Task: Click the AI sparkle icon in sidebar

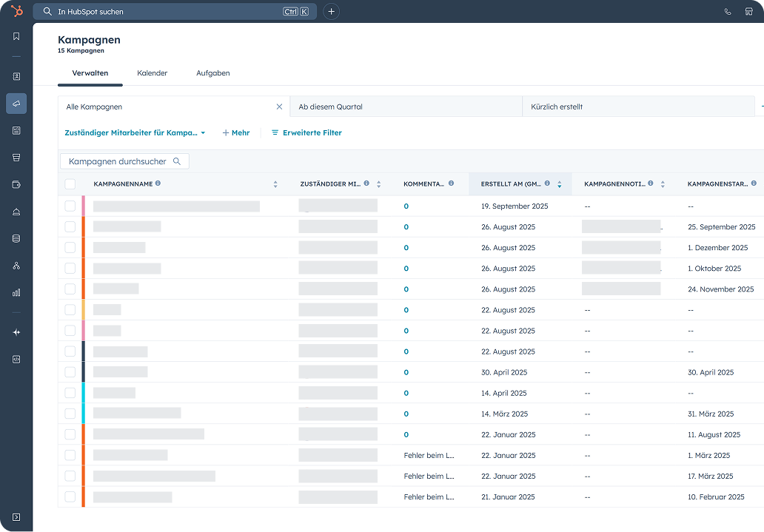Action: point(16,332)
